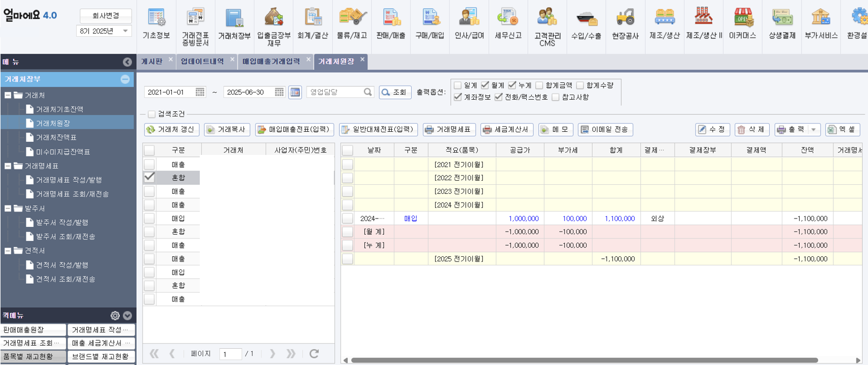868x365 pixels.
Task: Open the 거래처장부 toolbar icon
Action: (234, 23)
